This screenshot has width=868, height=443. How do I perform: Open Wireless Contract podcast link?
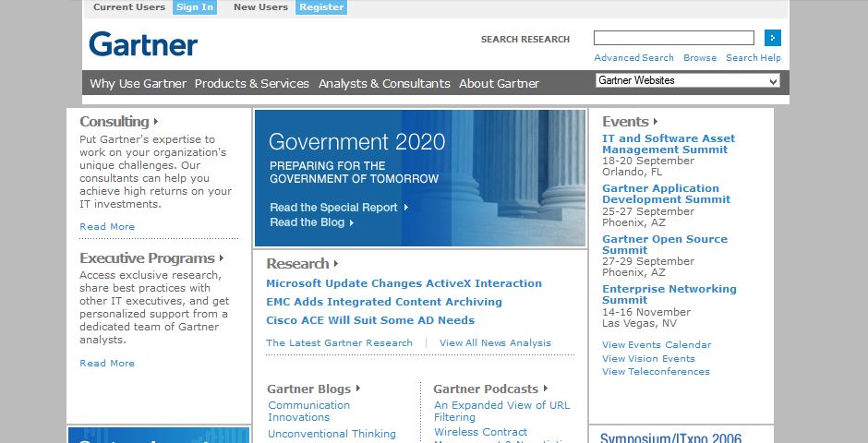click(x=481, y=432)
